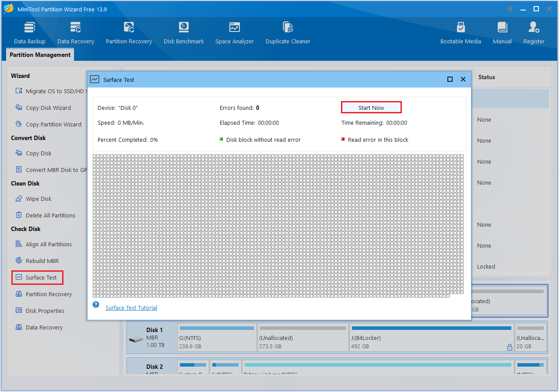Choose Wipe Disk option

[x=33, y=199]
